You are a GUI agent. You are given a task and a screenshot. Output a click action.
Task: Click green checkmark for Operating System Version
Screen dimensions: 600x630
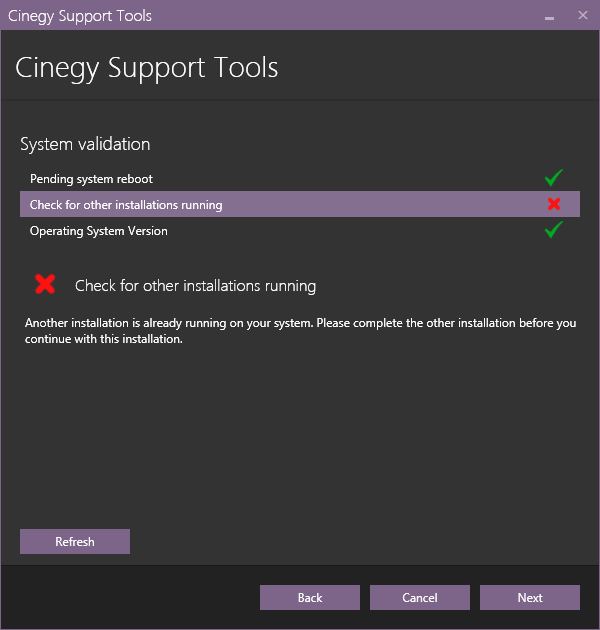pyautogui.click(x=553, y=230)
